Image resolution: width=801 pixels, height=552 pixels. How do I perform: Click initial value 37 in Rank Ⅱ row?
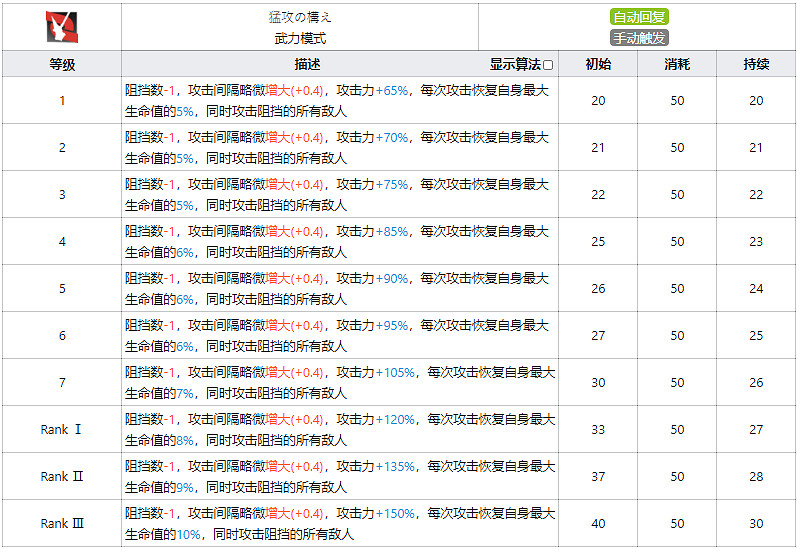click(598, 476)
